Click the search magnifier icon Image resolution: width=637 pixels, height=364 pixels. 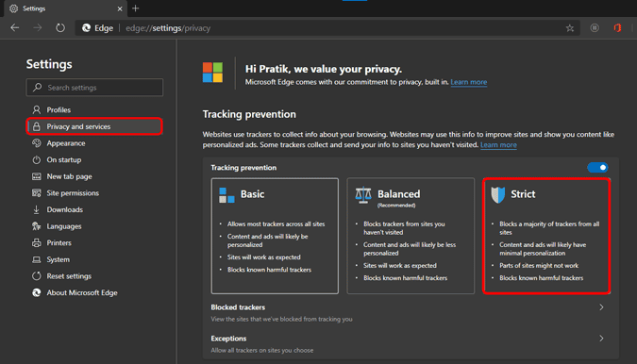pos(38,88)
